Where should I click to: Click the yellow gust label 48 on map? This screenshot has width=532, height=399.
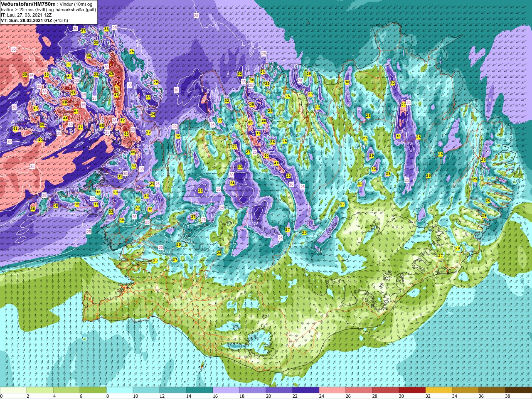(64, 102)
